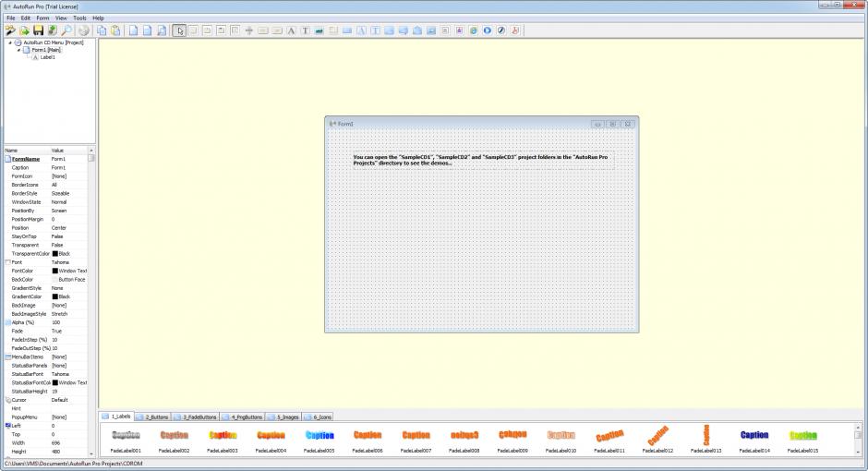This screenshot has width=868, height=471.
Task: Click the BorderStyle Sizeable value
Action: [60, 193]
